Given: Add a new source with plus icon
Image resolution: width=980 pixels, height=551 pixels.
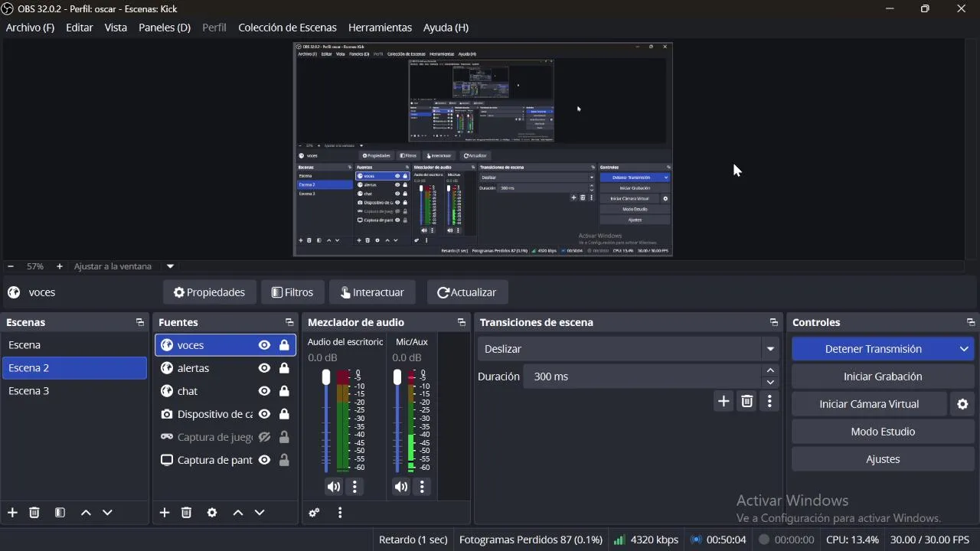Looking at the screenshot, I should 165,513.
